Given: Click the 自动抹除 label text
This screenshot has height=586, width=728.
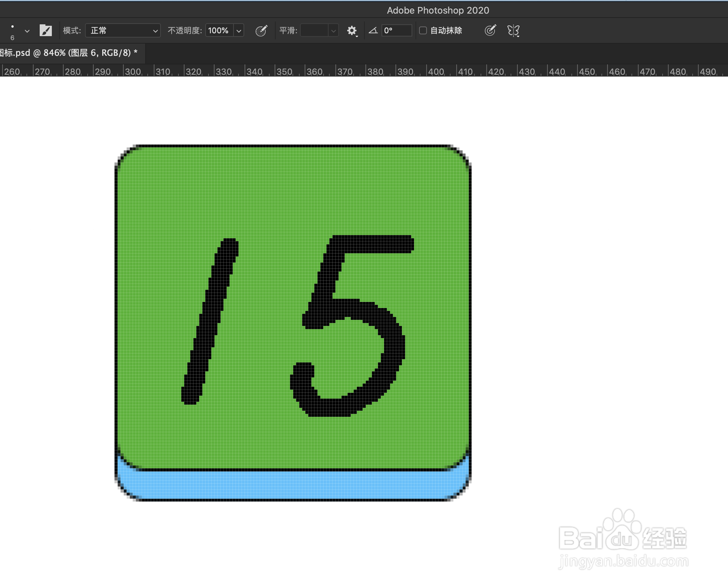Looking at the screenshot, I should click(446, 31).
